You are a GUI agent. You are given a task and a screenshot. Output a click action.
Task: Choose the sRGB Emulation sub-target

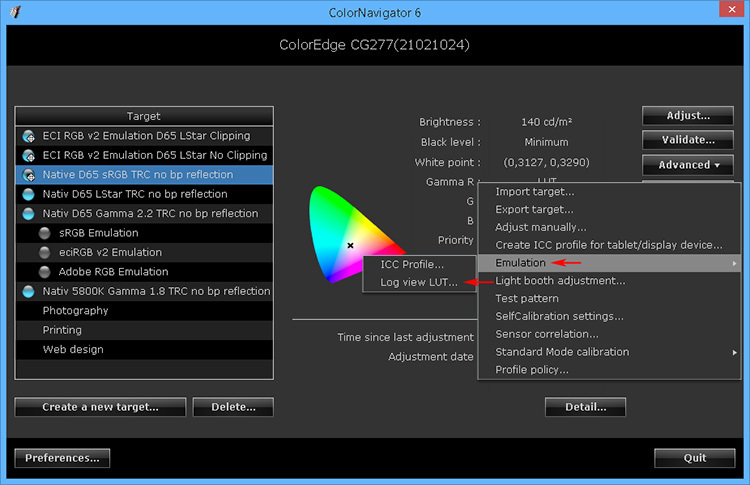pyautogui.click(x=144, y=233)
